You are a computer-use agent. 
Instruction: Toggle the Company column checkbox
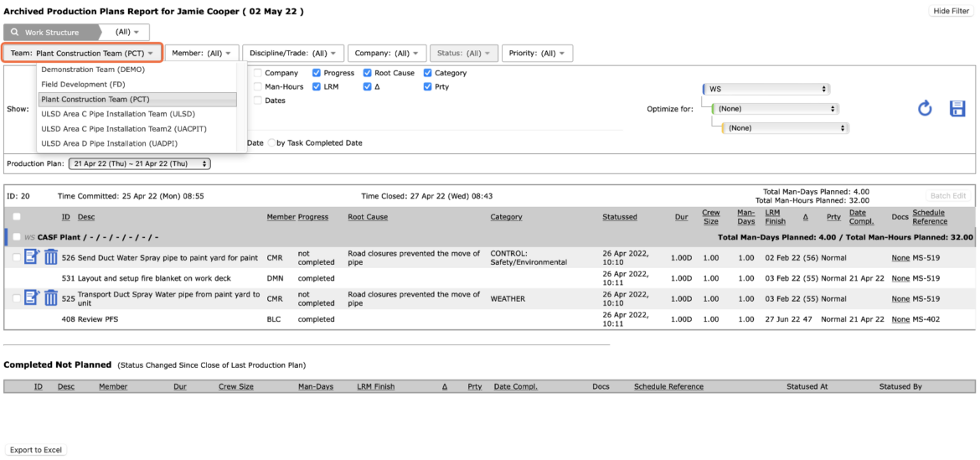[x=257, y=73]
